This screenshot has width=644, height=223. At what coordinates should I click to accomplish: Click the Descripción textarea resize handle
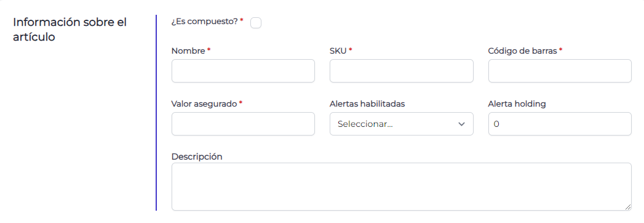coord(628,208)
